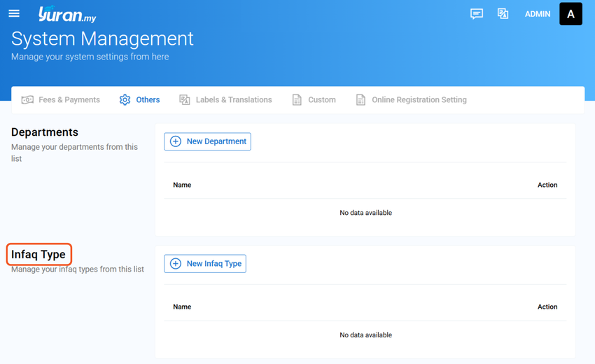The width and height of the screenshot is (595, 364).
Task: Open the Custom tab
Action: click(314, 100)
